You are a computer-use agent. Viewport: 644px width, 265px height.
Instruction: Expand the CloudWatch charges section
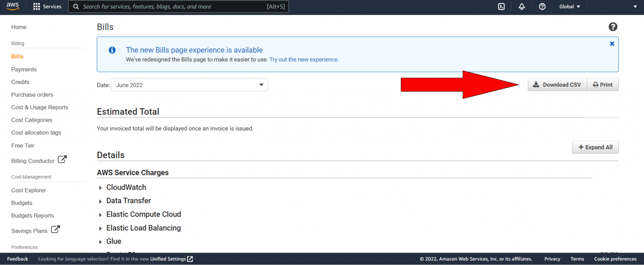click(101, 187)
